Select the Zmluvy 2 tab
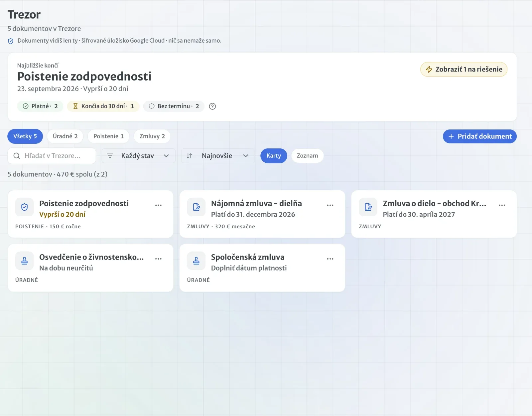532x416 pixels. pyautogui.click(x=152, y=136)
